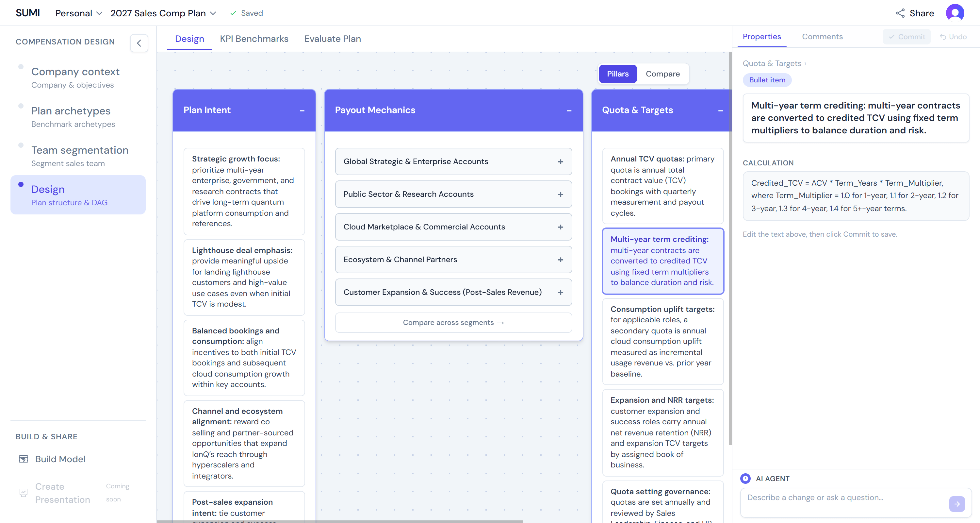Collapse the Payout Mechanics pillar
The image size is (980, 523).
pos(569,110)
